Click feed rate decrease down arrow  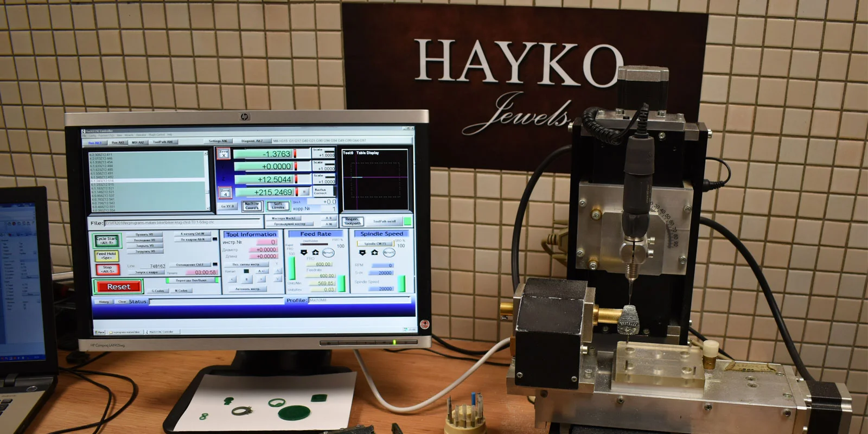pos(304,253)
